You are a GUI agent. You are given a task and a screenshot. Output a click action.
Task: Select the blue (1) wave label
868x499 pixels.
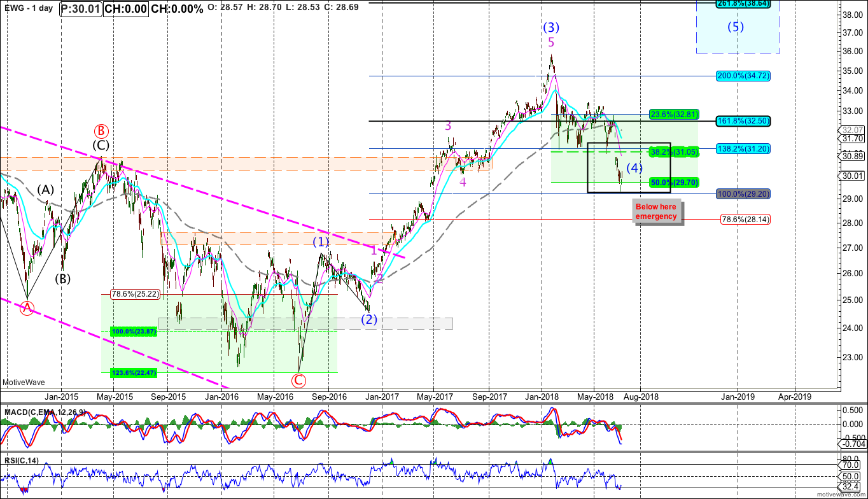[x=321, y=242]
